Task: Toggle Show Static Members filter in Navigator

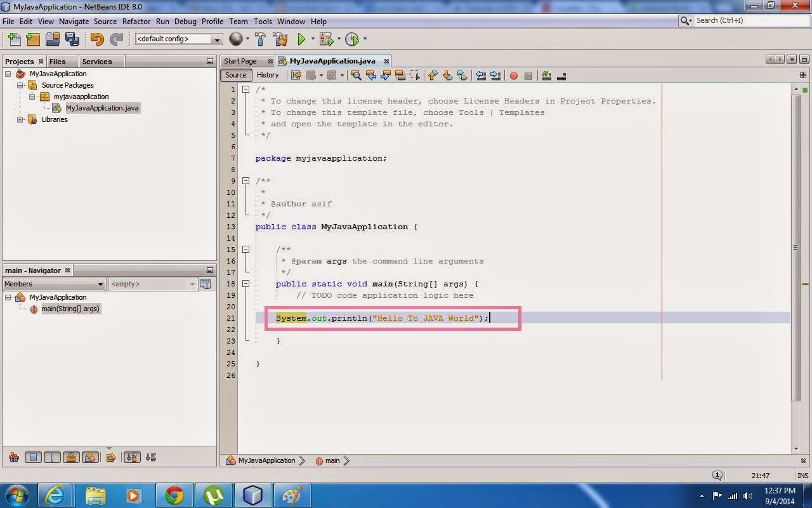Action: click(52, 457)
